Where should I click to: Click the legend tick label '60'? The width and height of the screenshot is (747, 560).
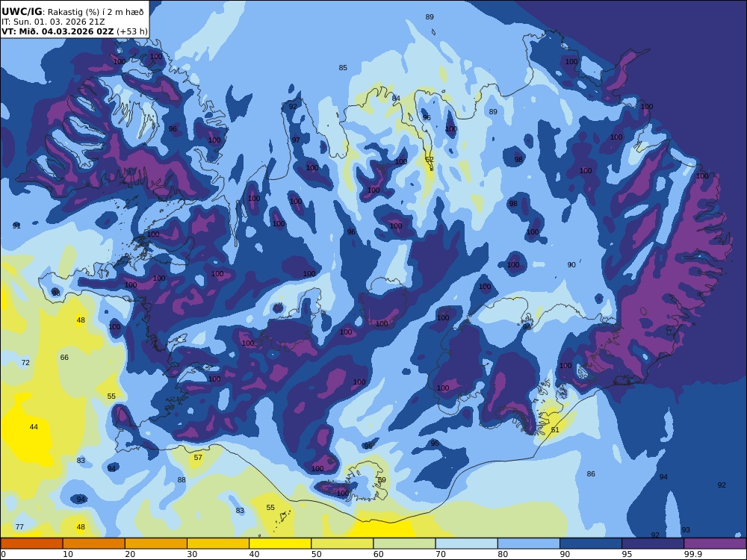point(378,554)
